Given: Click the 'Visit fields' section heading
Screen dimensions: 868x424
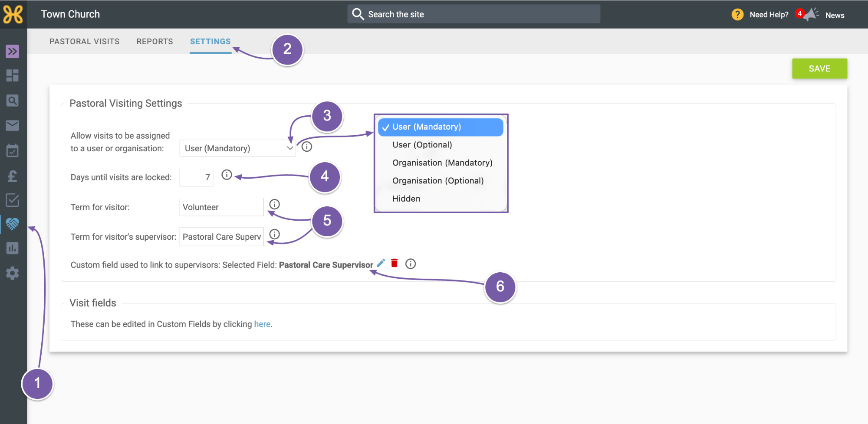Looking at the screenshot, I should [x=93, y=303].
